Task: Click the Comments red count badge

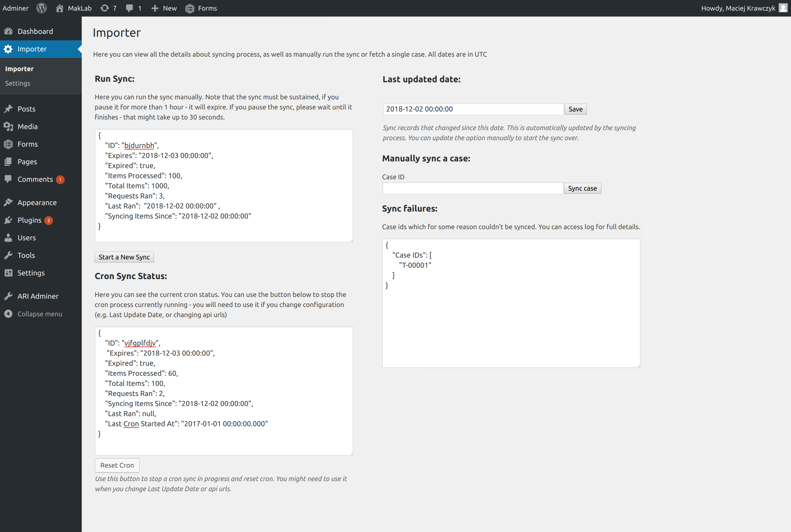Action: coord(60,179)
